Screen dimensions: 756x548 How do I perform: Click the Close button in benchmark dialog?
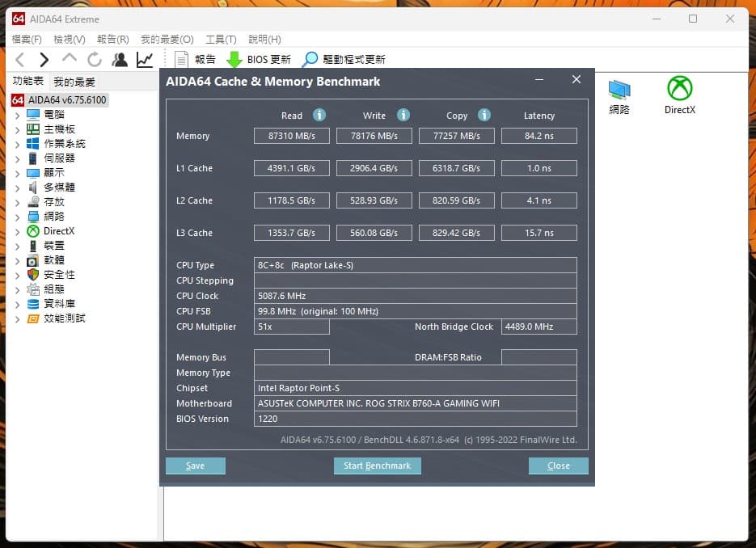(559, 466)
